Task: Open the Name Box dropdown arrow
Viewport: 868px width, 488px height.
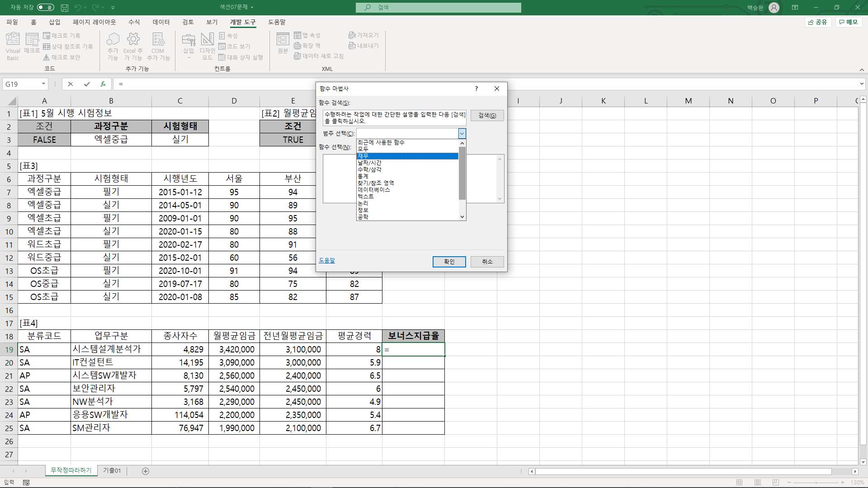Action: (43, 84)
